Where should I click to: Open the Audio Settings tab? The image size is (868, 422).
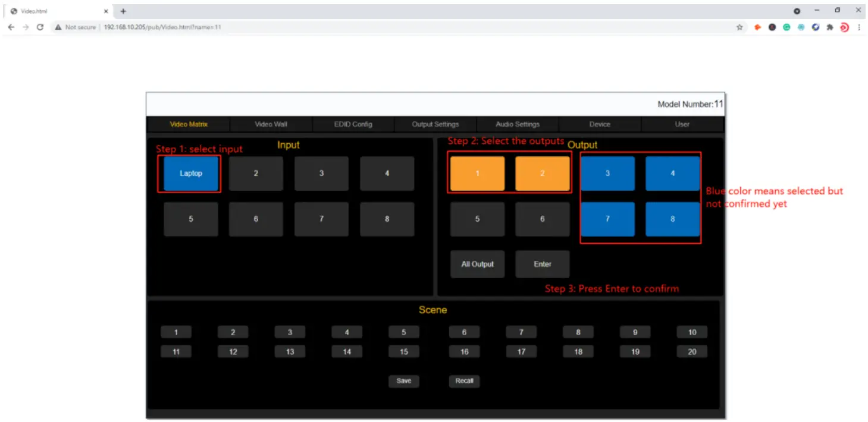click(517, 124)
